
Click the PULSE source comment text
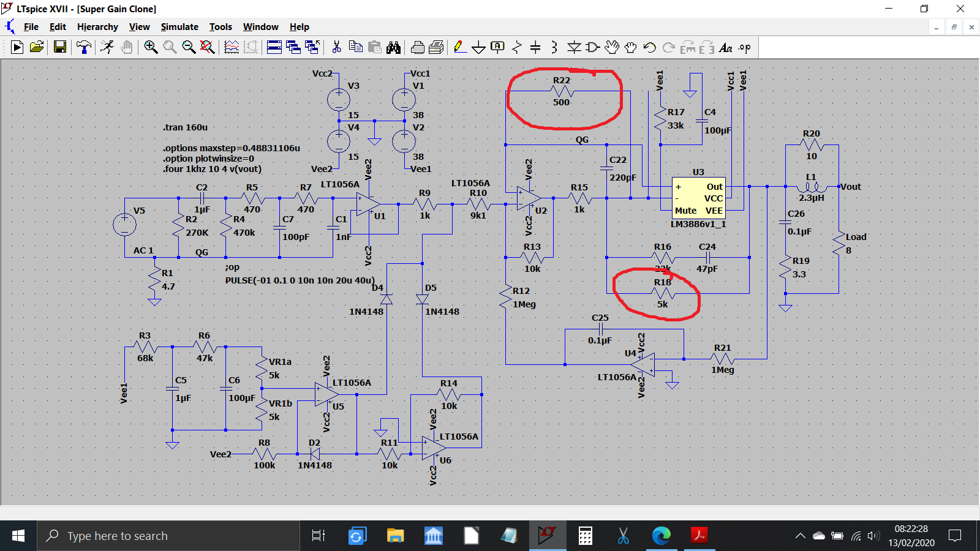300,280
